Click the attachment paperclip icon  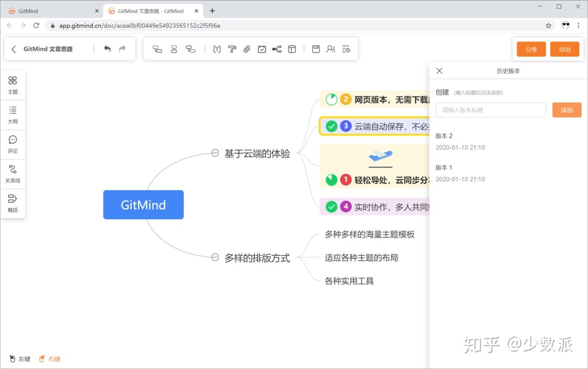(x=247, y=49)
